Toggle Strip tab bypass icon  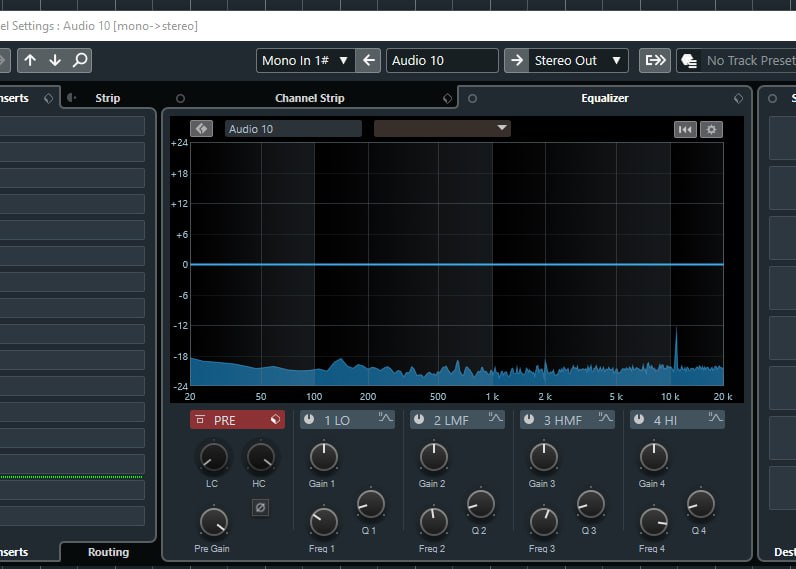(72, 97)
